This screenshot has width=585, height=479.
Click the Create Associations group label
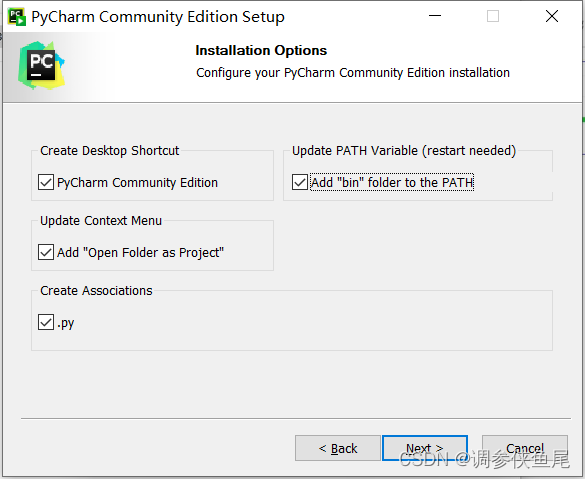pos(96,290)
